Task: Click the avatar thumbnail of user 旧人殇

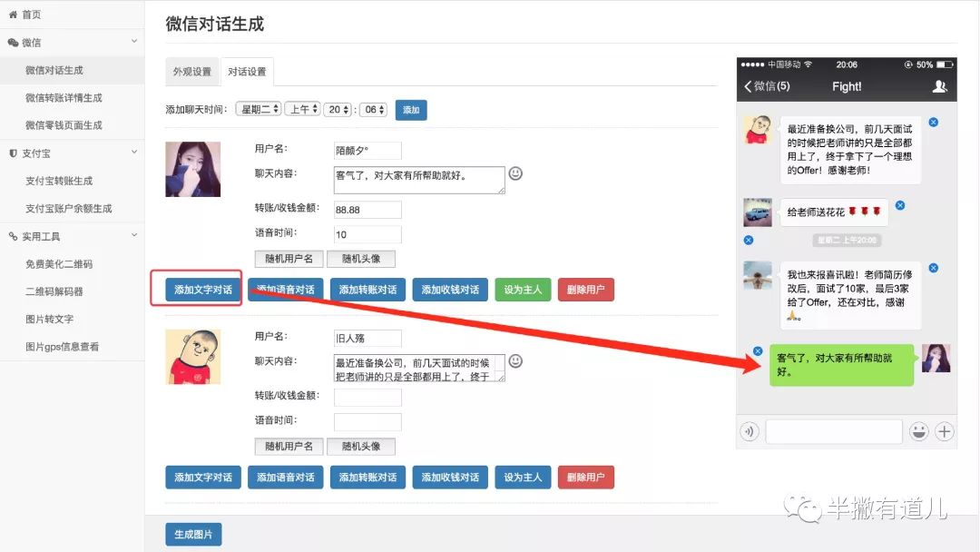Action: [x=192, y=357]
